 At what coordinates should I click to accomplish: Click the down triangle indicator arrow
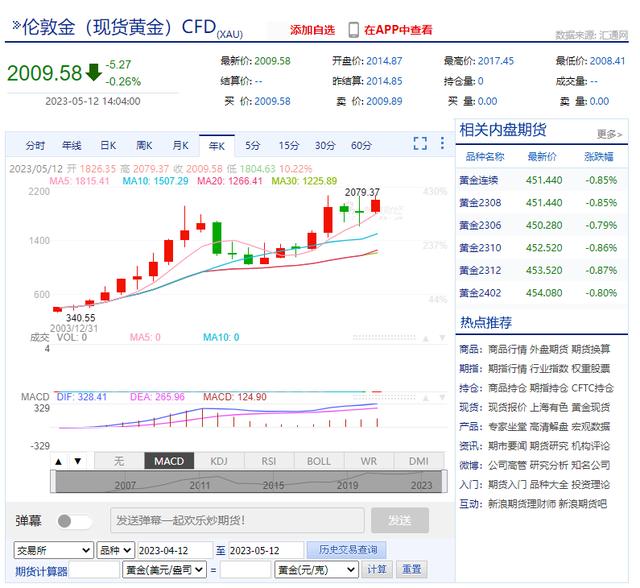tap(77, 461)
